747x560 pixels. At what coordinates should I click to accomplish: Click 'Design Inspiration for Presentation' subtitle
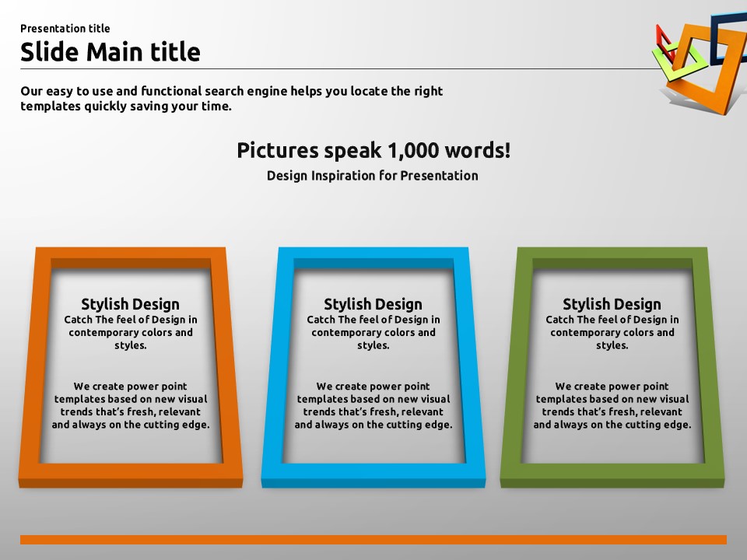pos(372,176)
